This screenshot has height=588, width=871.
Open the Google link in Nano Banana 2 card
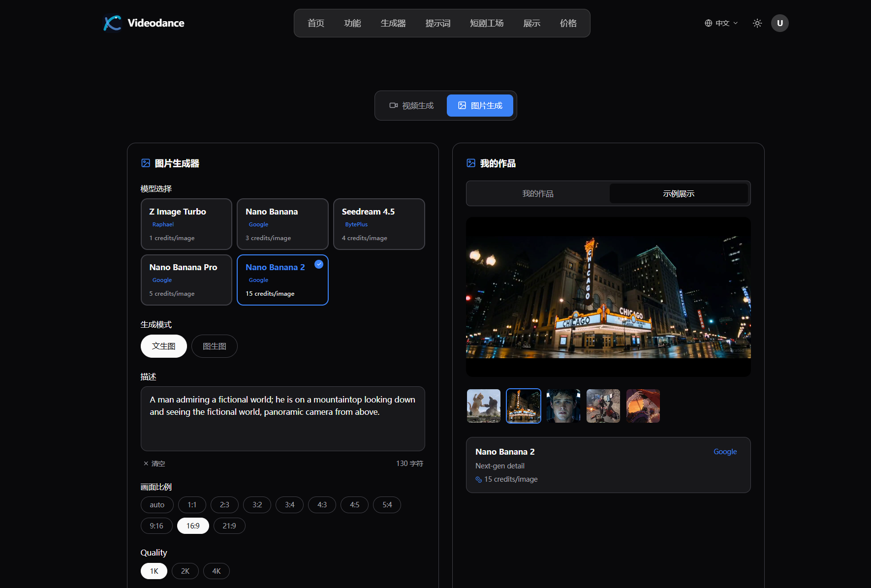(x=725, y=451)
